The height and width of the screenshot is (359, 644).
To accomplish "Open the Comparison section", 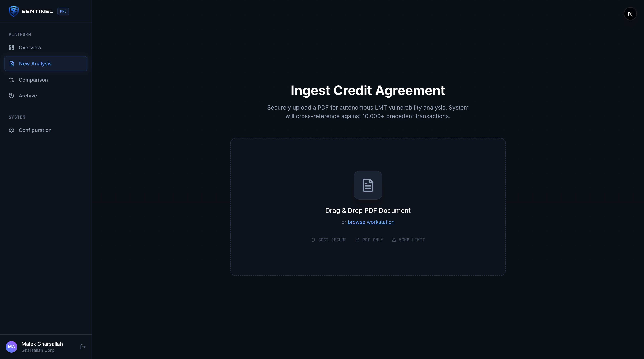I will [33, 80].
